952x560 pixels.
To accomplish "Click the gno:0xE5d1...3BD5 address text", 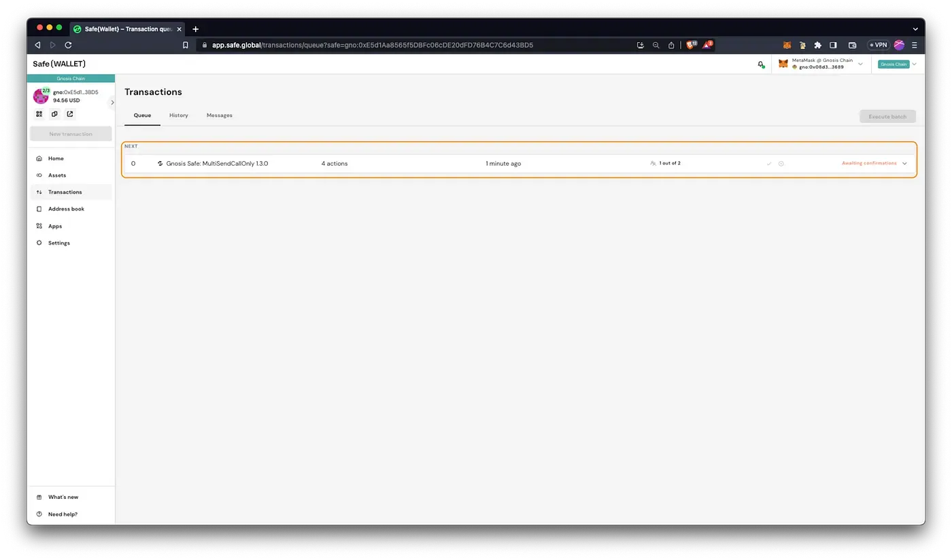I will tap(75, 92).
